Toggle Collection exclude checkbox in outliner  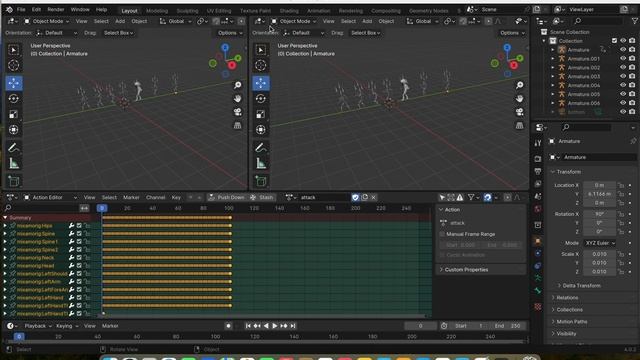[x=614, y=41]
